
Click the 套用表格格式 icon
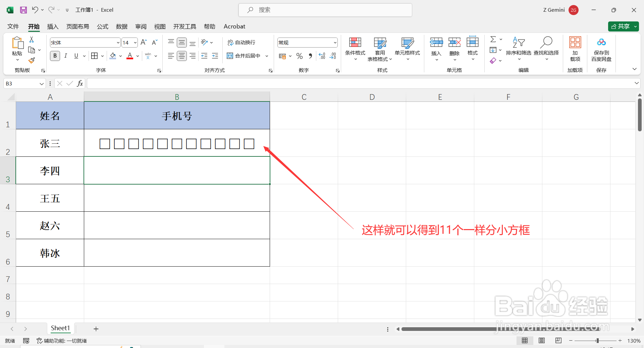(x=379, y=49)
